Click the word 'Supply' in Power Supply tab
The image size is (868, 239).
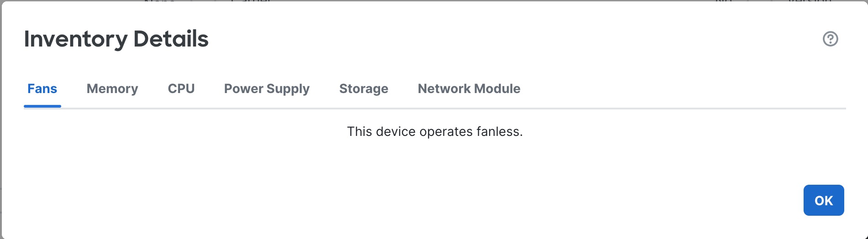pos(288,88)
